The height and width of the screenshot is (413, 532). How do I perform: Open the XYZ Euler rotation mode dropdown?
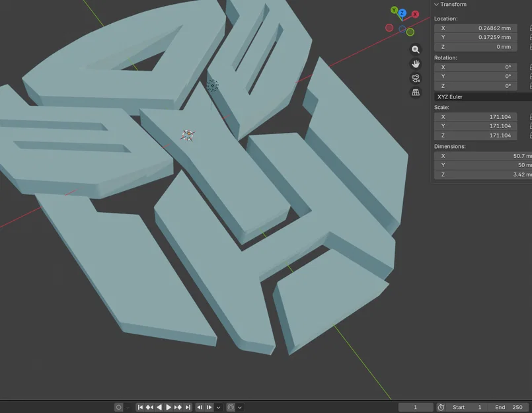point(483,96)
